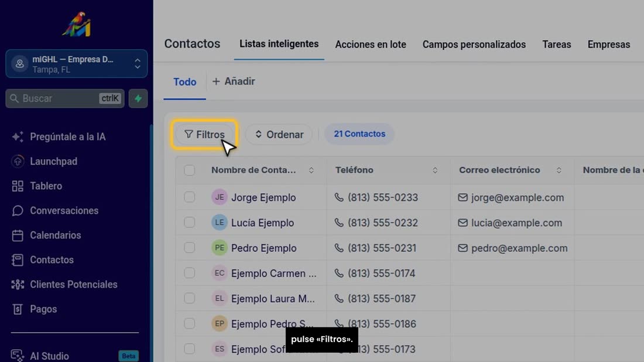Switch to Listas inteligentes tab

click(x=279, y=44)
